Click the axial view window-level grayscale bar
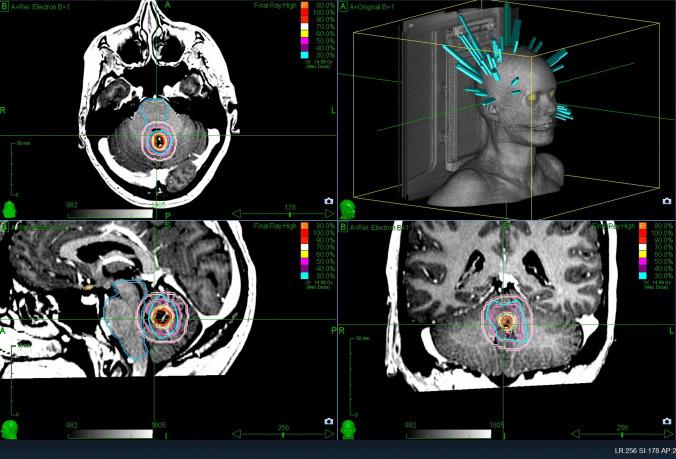This screenshot has width=676, height=459. tap(110, 214)
